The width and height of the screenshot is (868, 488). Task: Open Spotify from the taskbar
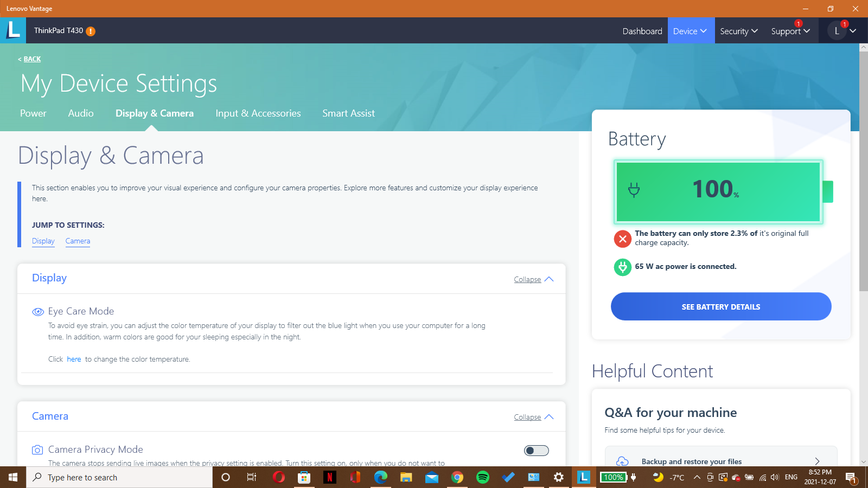click(482, 477)
